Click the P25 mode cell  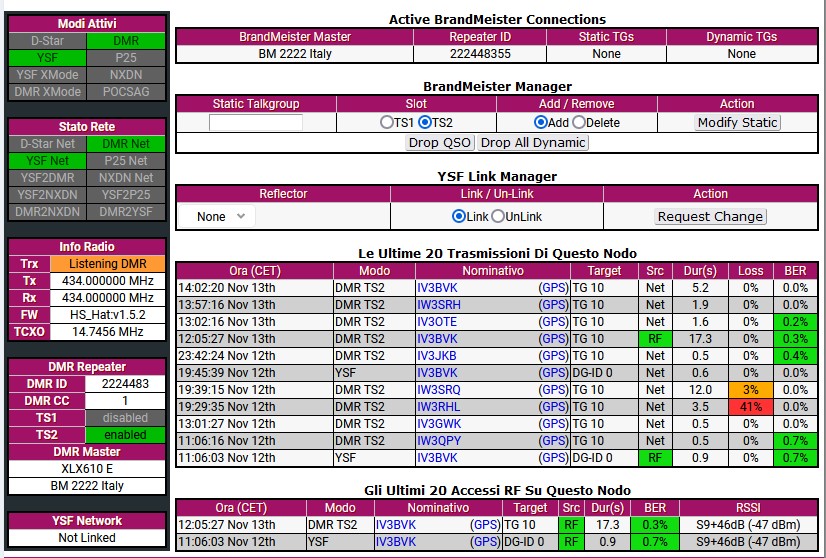pos(126,57)
